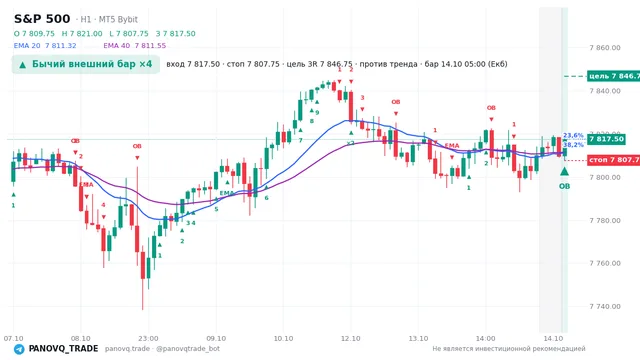Click the 09.10 date axis label
The width and height of the screenshot is (640, 360).
click(x=216, y=338)
